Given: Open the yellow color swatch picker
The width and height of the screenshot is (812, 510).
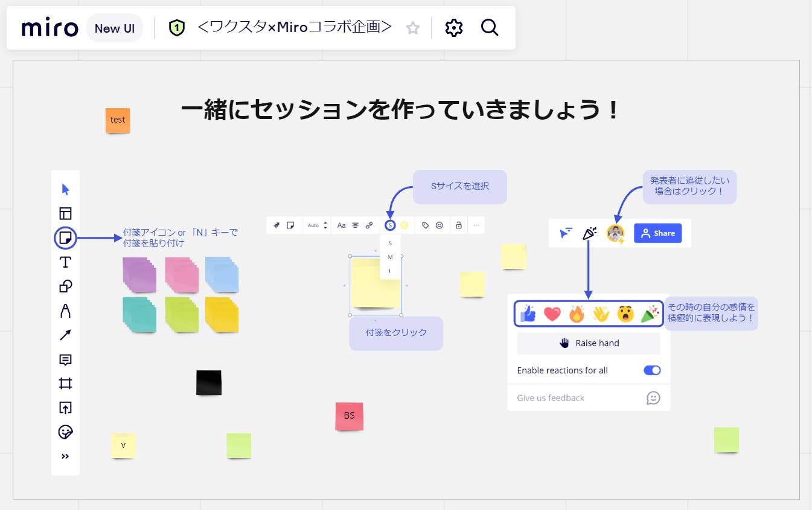Looking at the screenshot, I should pyautogui.click(x=404, y=225).
